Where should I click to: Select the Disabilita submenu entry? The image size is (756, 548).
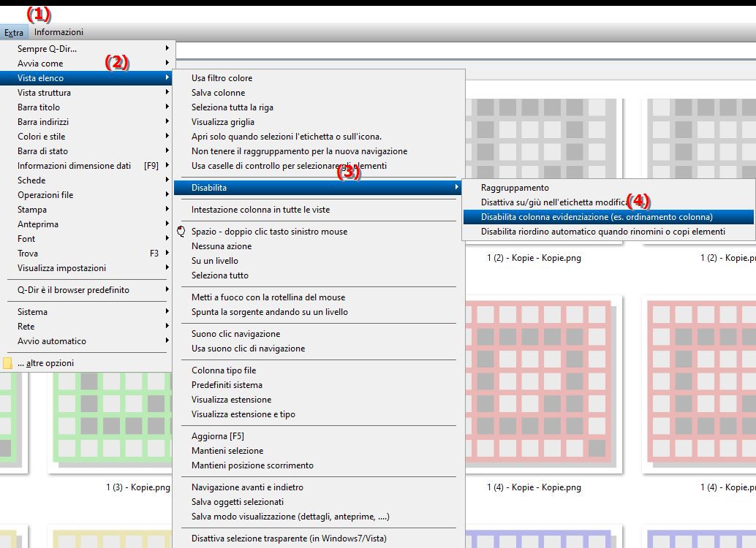tap(318, 188)
